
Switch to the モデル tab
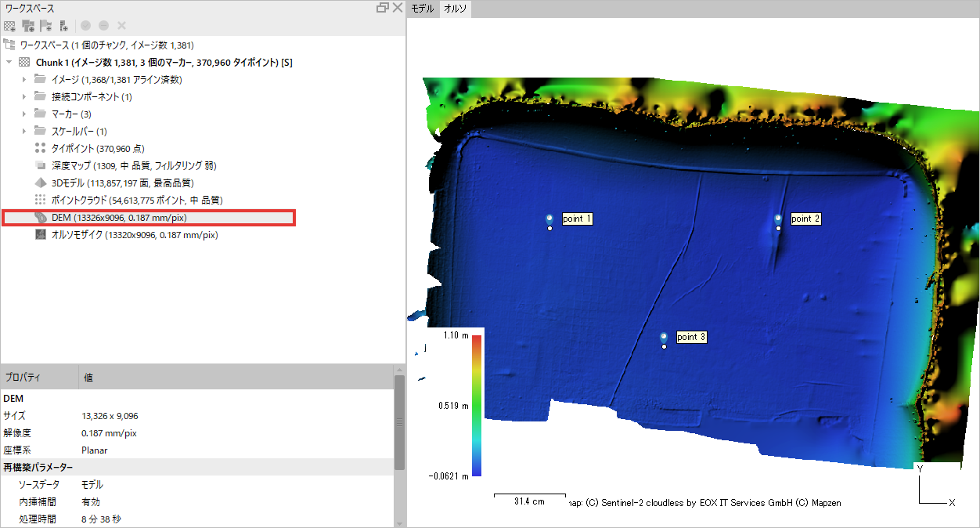[423, 9]
